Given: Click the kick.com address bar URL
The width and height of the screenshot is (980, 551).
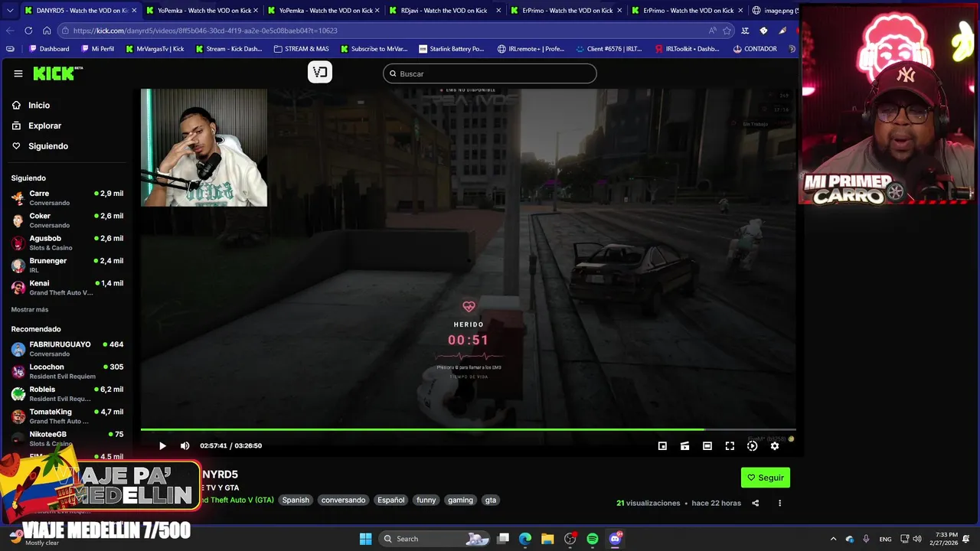Looking at the screenshot, I should (x=205, y=31).
